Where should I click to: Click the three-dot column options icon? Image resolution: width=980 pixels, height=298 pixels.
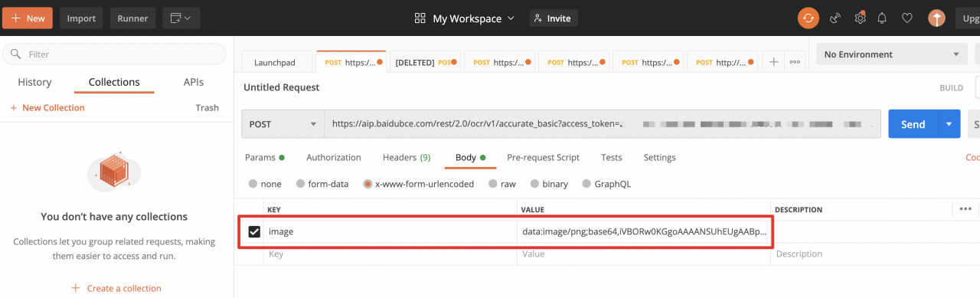965,208
